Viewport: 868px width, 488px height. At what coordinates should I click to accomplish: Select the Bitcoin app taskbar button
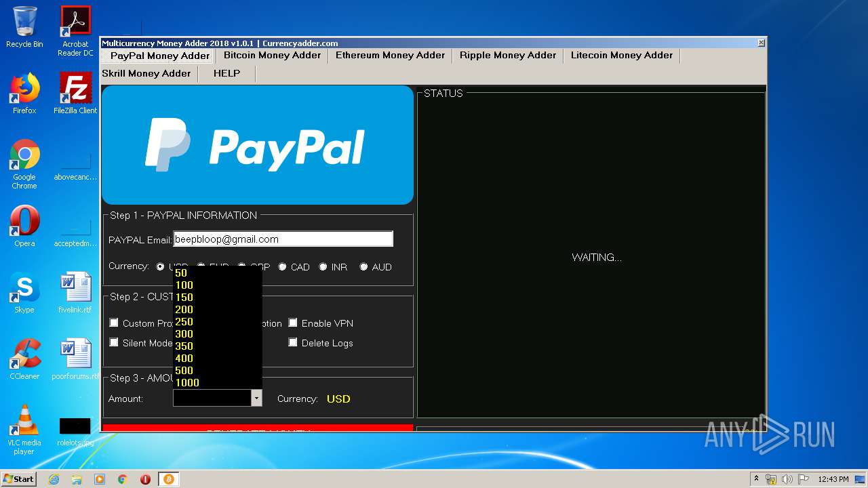point(168,479)
